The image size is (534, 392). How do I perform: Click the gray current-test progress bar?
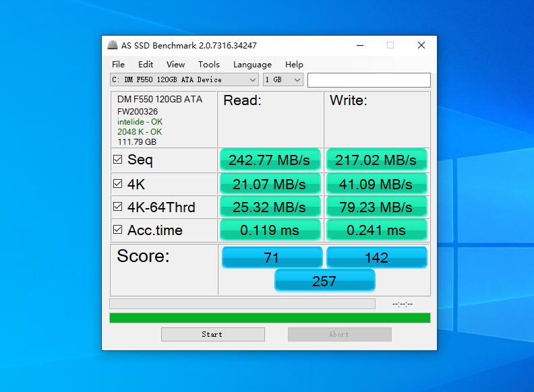[243, 304]
